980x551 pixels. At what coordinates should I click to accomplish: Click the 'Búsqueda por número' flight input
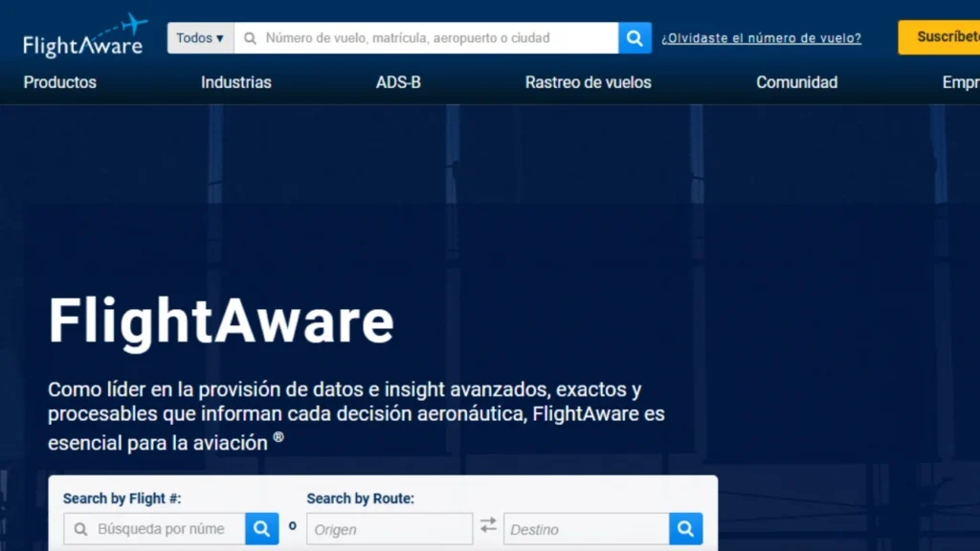tap(154, 529)
